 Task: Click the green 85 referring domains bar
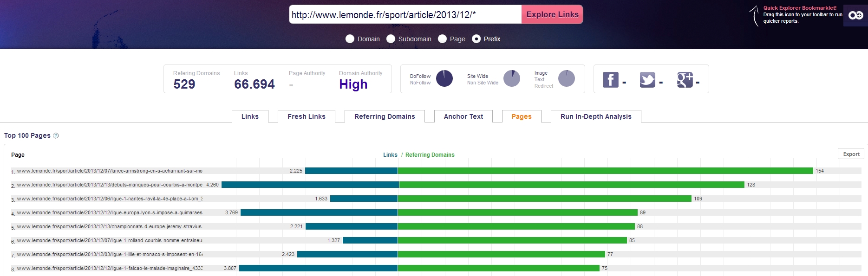point(513,240)
